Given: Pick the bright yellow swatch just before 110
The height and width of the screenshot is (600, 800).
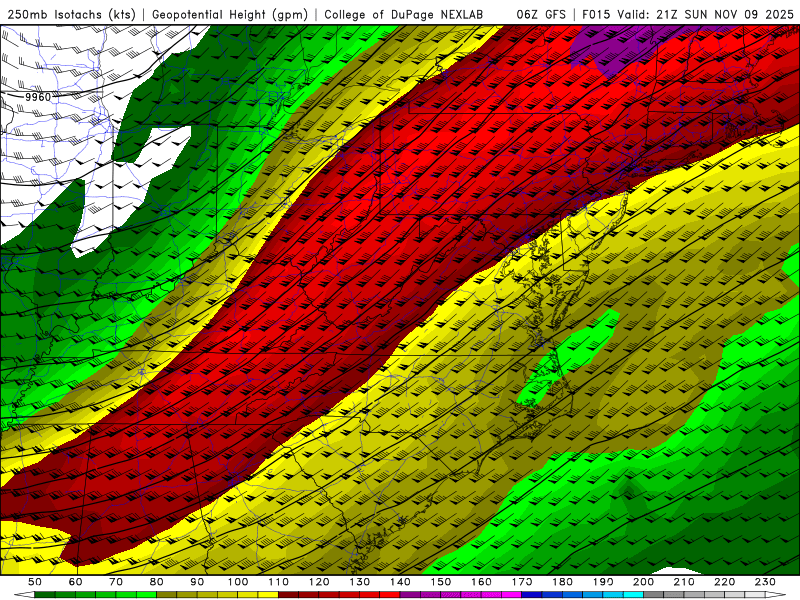Looking at the screenshot, I should (268, 594).
